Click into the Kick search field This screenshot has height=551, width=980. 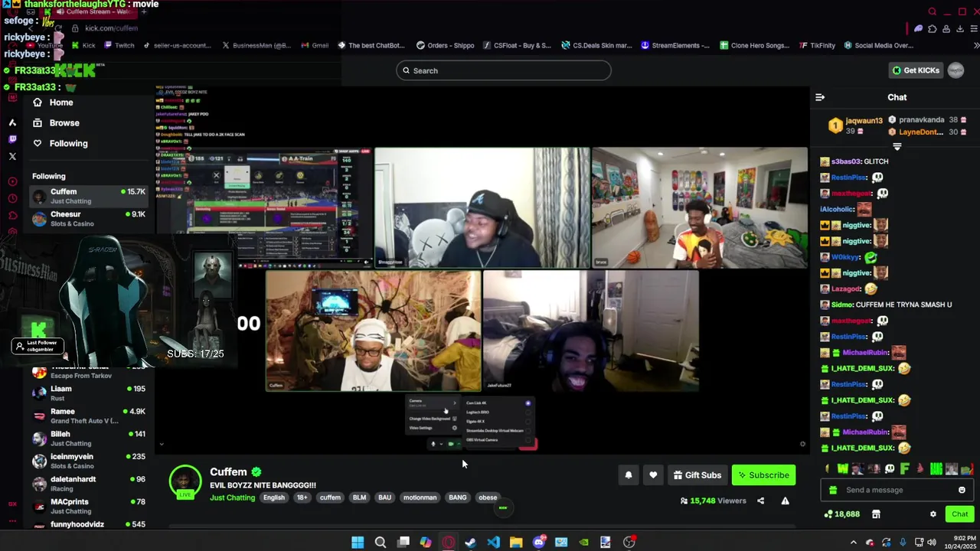(504, 70)
